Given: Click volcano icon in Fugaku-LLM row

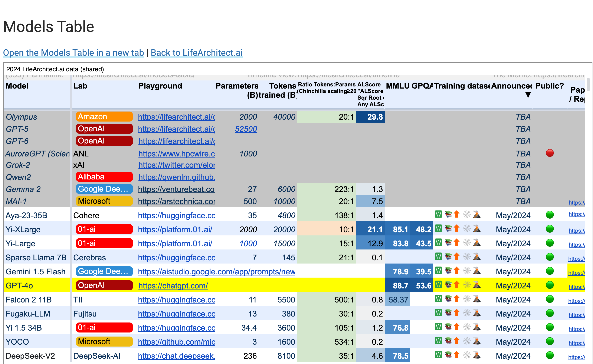Looking at the screenshot, I should point(476,312).
